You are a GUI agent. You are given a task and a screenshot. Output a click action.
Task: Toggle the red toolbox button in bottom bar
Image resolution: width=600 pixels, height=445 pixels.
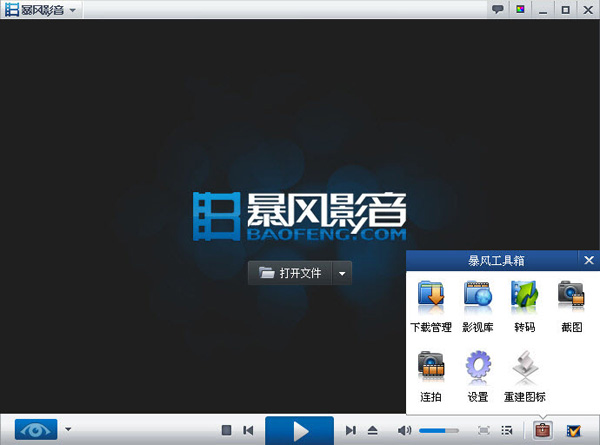(542, 430)
